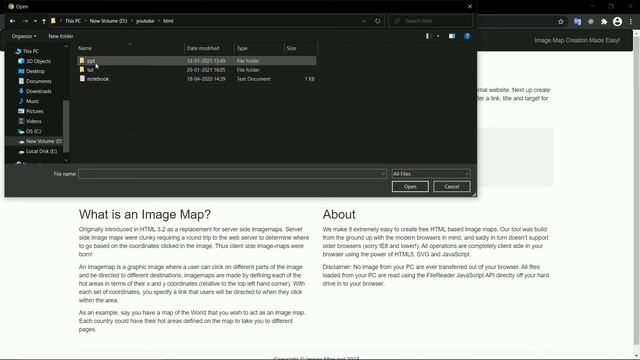Select Videos in the navigation pane
Image resolution: width=640 pixels, height=360 pixels.
pyautogui.click(x=30, y=121)
